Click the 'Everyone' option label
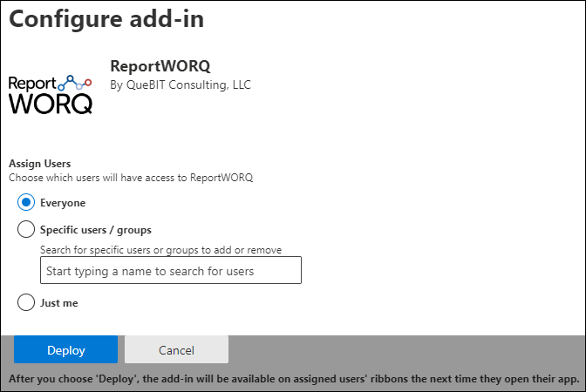This screenshot has height=392, width=586. point(63,203)
